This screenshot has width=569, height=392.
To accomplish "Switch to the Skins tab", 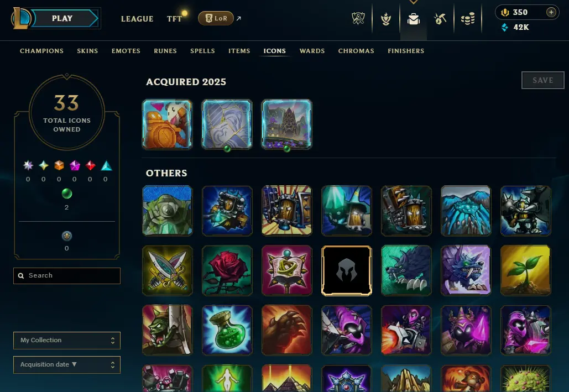I will (87, 51).
